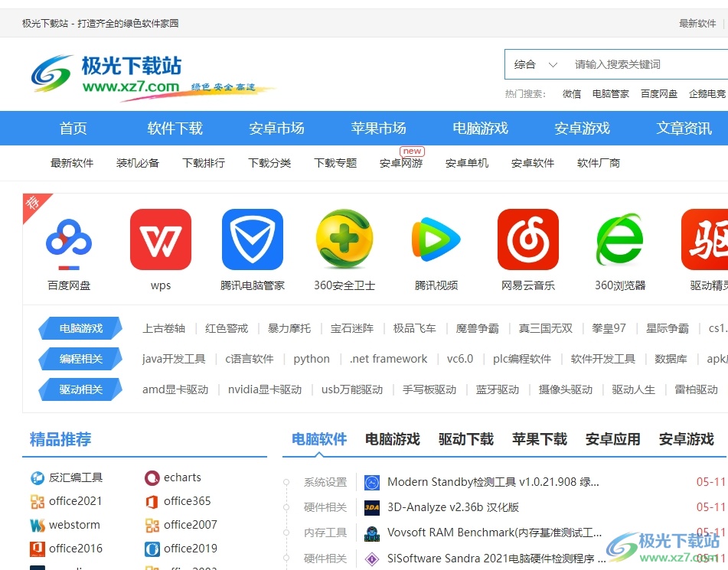Screen dimensions: 728x570
Task: Open 安卓游戏 in the blue navigation bar
Action: (x=583, y=128)
